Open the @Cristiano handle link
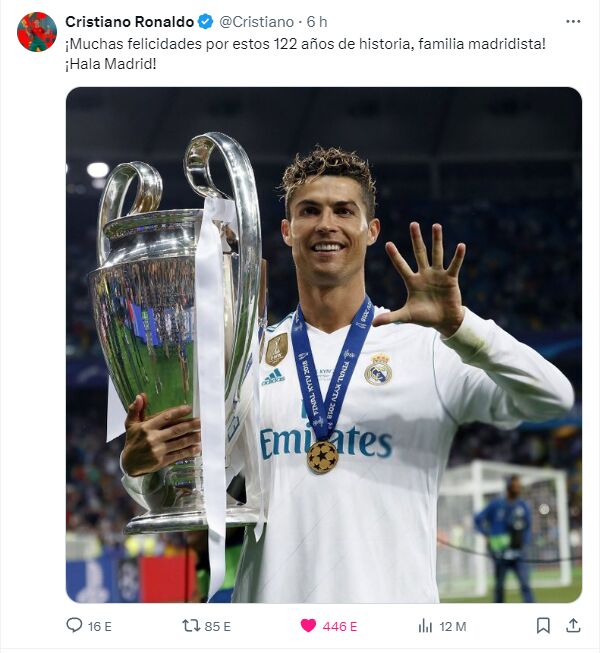Screen dimensions: 607x653 tap(256, 22)
